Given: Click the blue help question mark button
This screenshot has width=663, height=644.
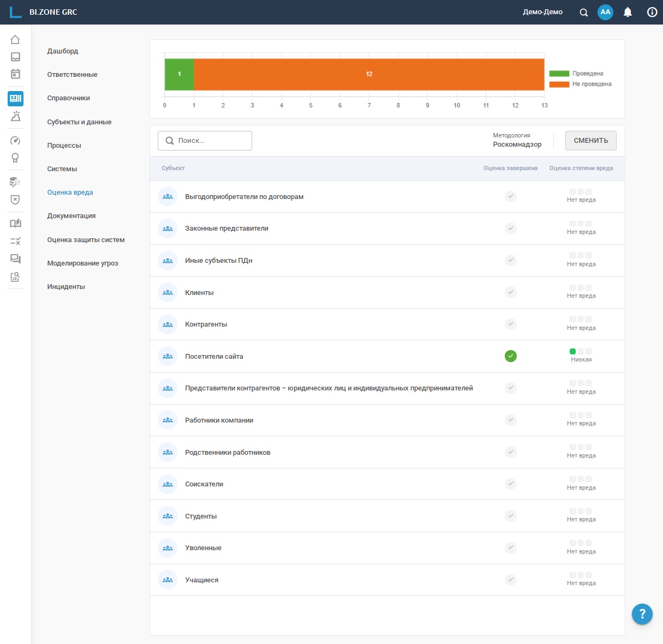Looking at the screenshot, I should (642, 613).
